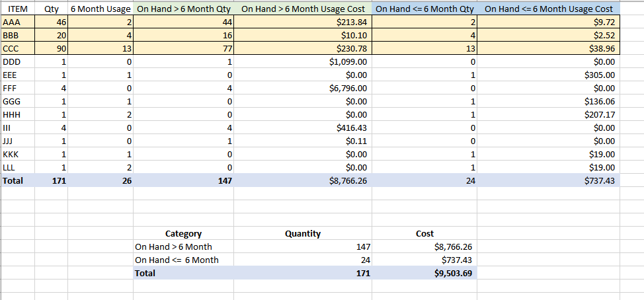Select the Total label in summary table
Screen dimensions: 644x300
[184, 273]
